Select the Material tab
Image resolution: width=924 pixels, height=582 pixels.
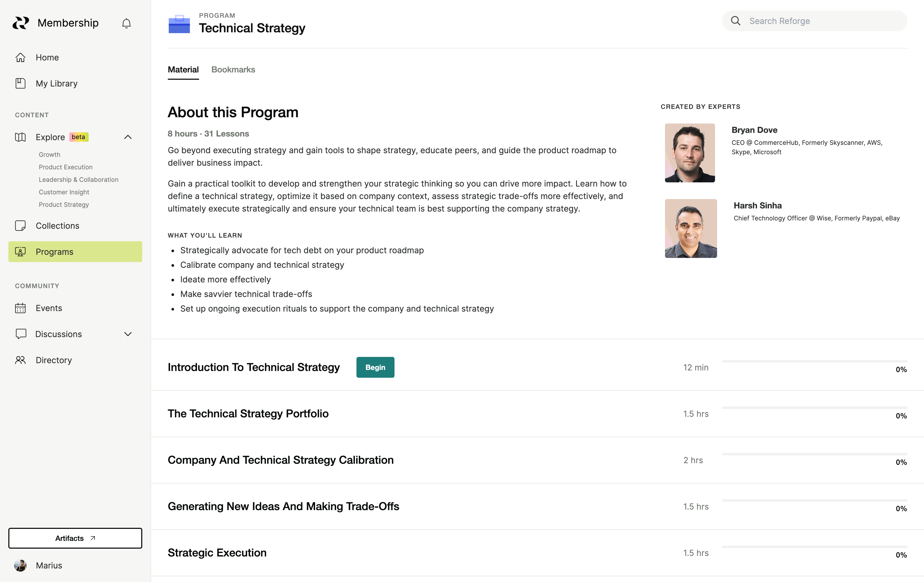[183, 70]
